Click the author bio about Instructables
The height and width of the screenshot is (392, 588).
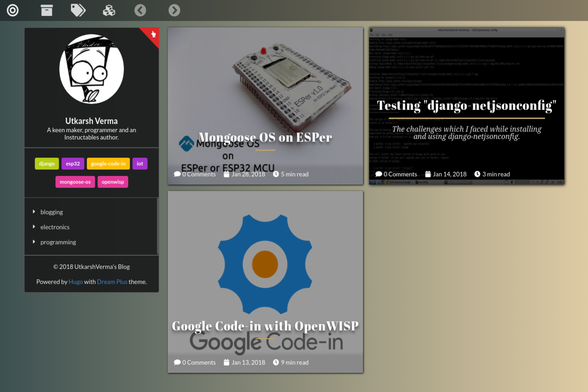coord(92,134)
